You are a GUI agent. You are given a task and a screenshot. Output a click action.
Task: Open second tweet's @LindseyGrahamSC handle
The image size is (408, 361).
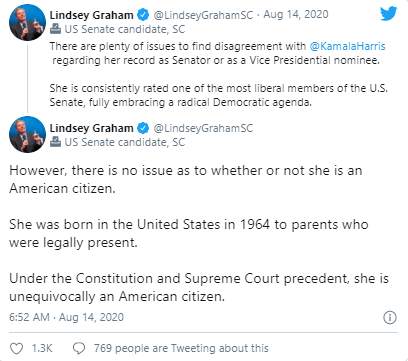click(203, 128)
